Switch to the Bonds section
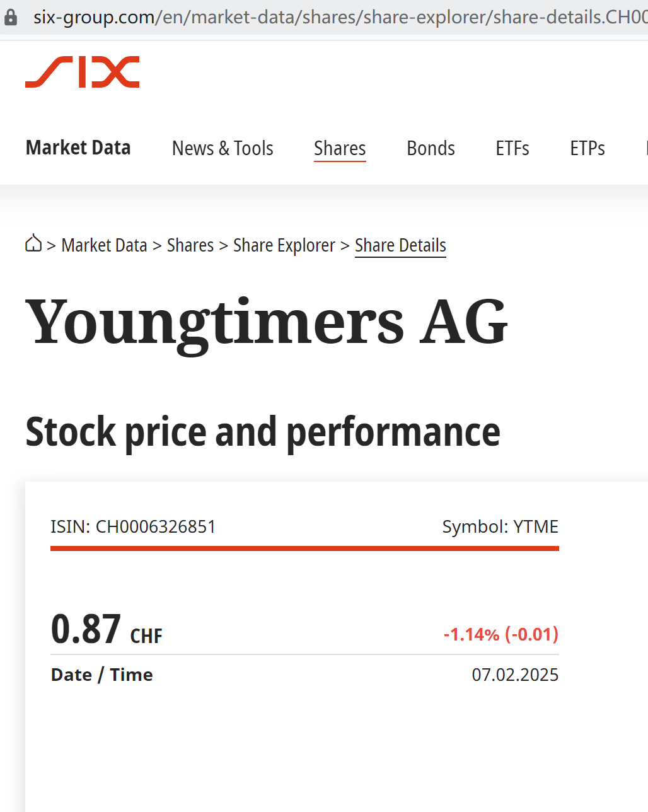Viewport: 648px width, 812px height. coord(431,148)
